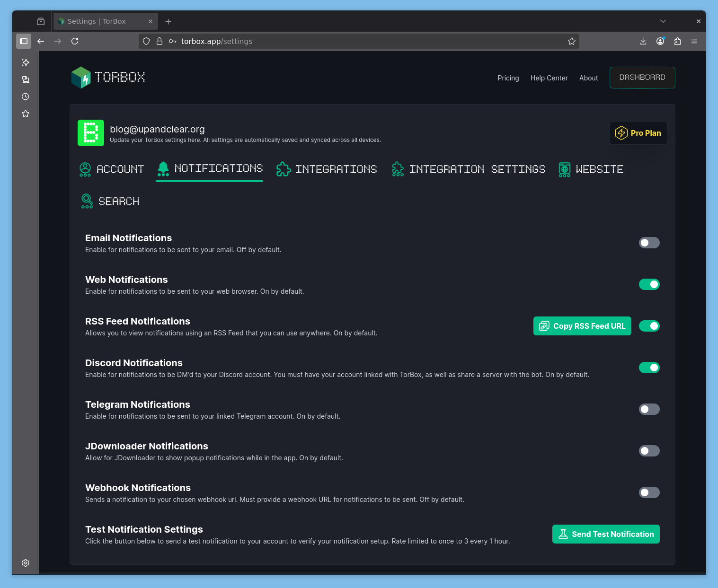Viewport: 718px width, 588px height.
Task: Open the history clock sidebar icon
Action: click(x=26, y=97)
